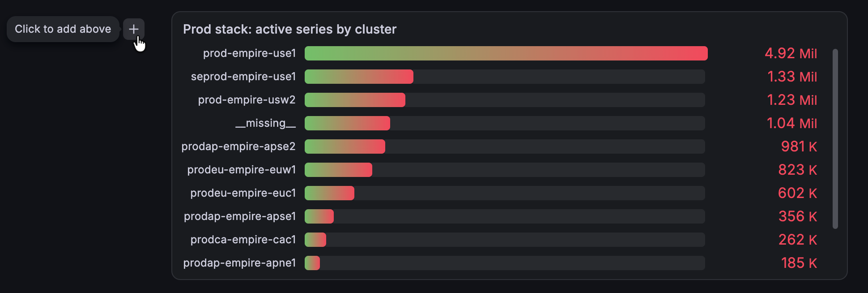
Task: Click the prodca-empire-cac1 label
Action: [x=243, y=240]
